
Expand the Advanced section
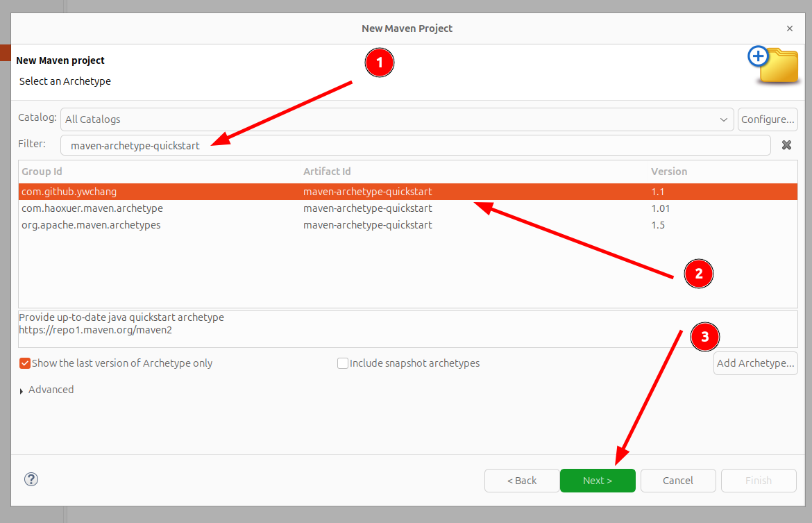click(x=22, y=390)
